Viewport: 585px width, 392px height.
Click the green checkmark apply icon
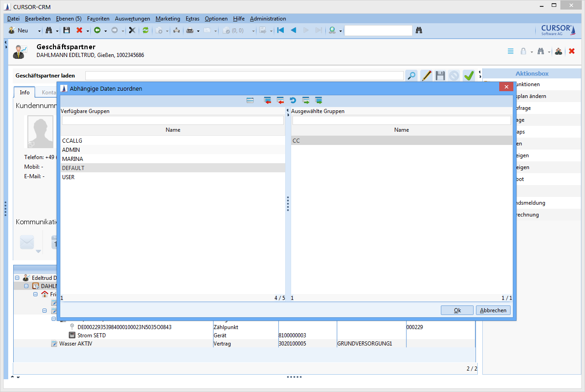click(x=469, y=76)
